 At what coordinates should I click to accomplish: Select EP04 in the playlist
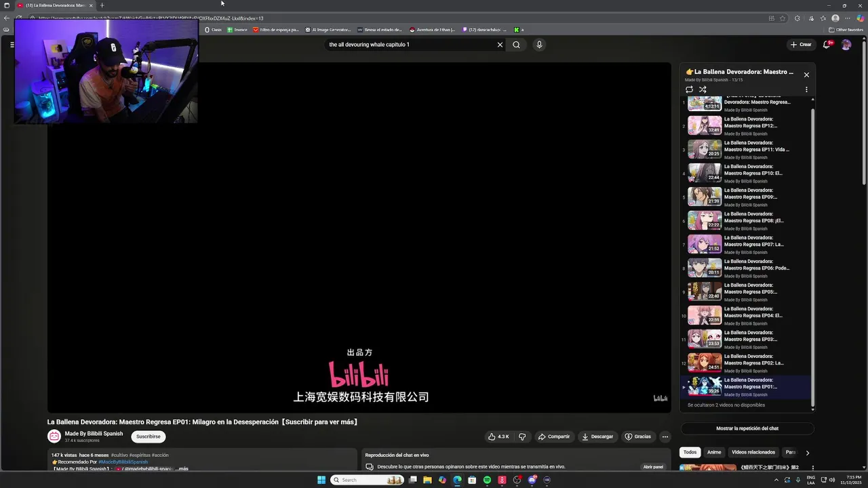click(746, 315)
